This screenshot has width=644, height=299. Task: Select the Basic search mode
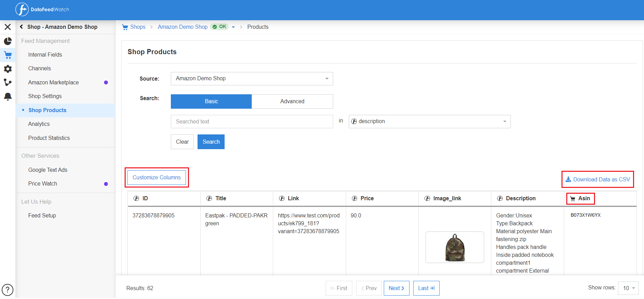tap(211, 101)
